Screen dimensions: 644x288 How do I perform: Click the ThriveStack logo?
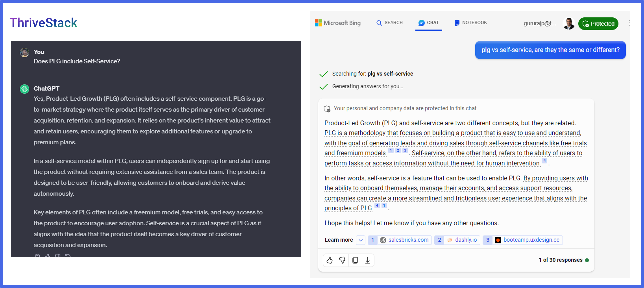pyautogui.click(x=44, y=23)
